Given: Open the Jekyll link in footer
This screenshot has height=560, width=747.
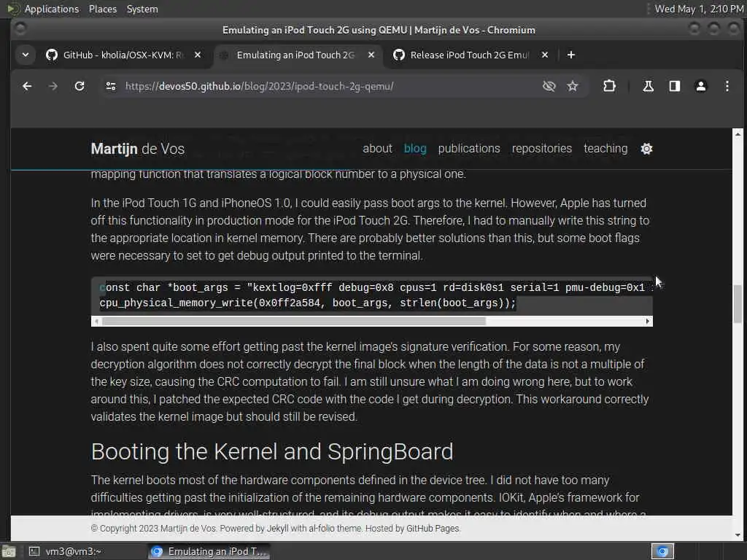Looking at the screenshot, I should (277, 528).
